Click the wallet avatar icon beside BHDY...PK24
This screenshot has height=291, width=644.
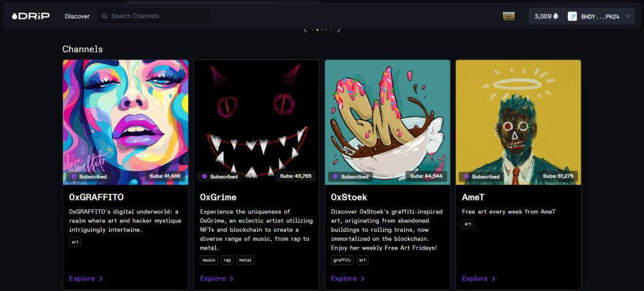572,16
